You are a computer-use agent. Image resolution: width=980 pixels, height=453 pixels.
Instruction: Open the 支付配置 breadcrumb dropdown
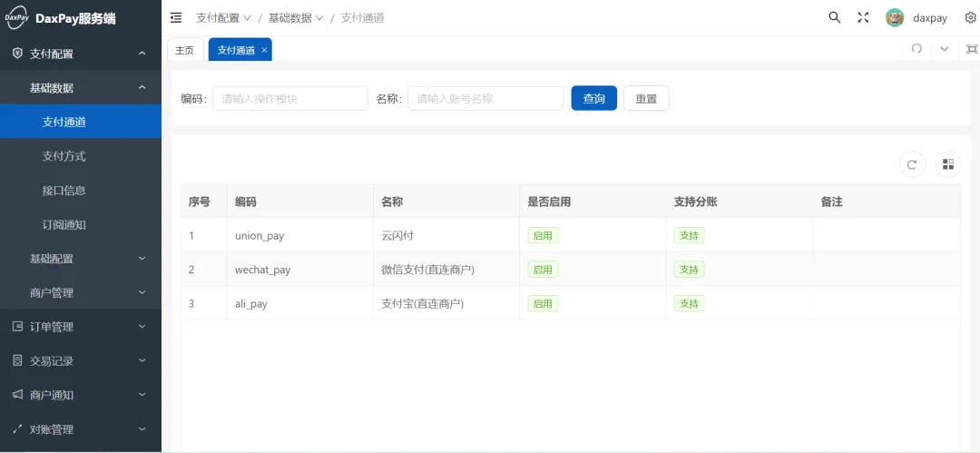(223, 18)
